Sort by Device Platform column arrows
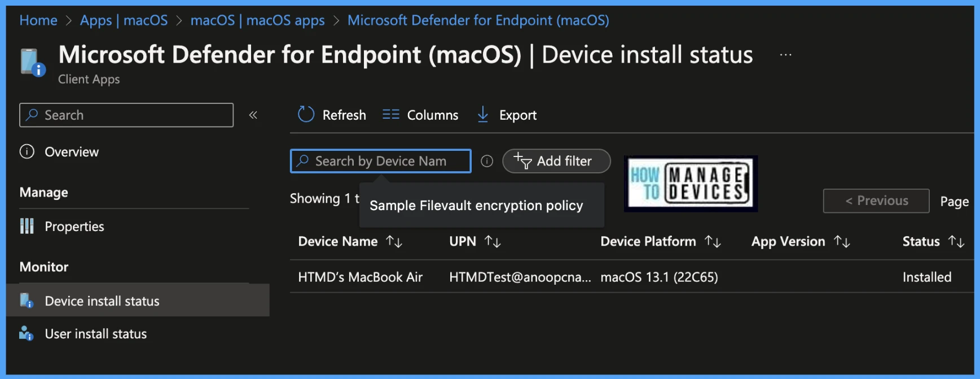 click(713, 242)
